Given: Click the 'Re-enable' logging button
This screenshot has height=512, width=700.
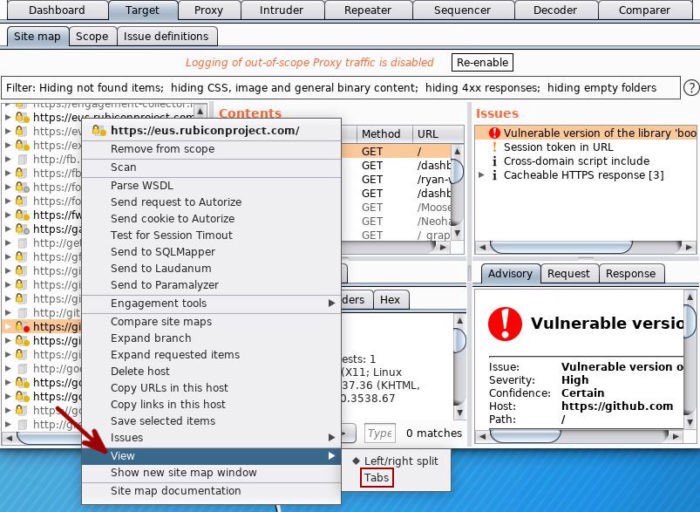Looking at the screenshot, I should (482, 62).
